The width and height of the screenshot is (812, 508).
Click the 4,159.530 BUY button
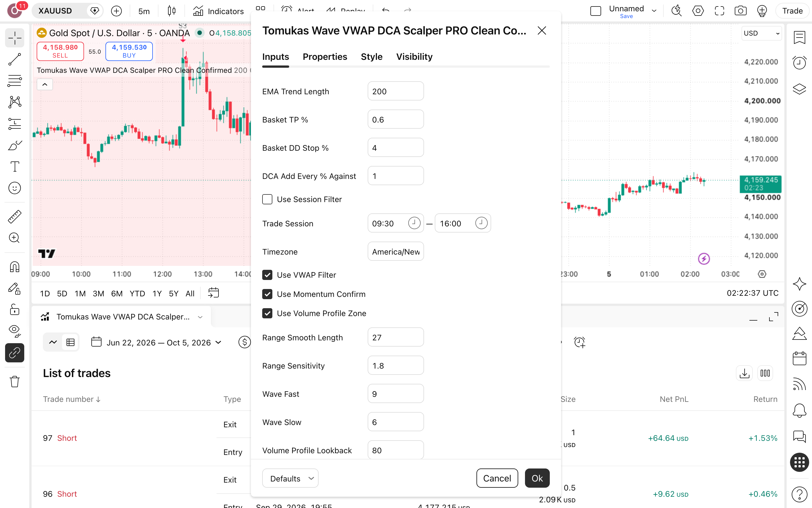pyautogui.click(x=129, y=51)
